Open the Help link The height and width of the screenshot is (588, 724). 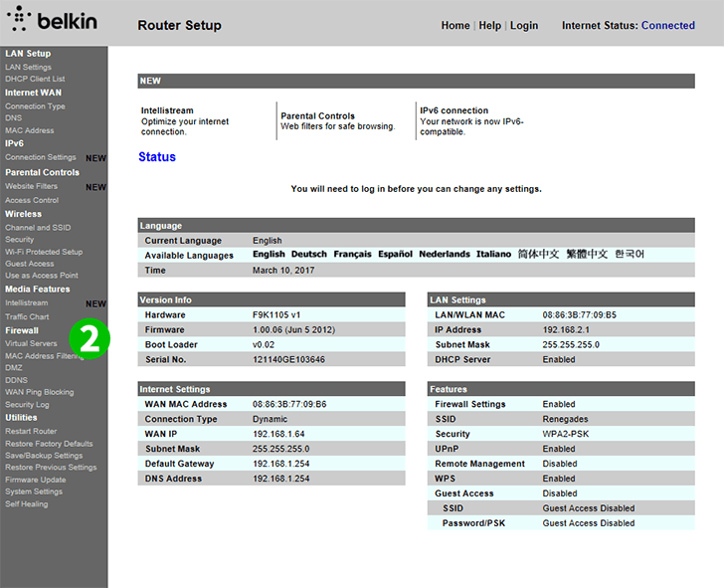pyautogui.click(x=490, y=26)
